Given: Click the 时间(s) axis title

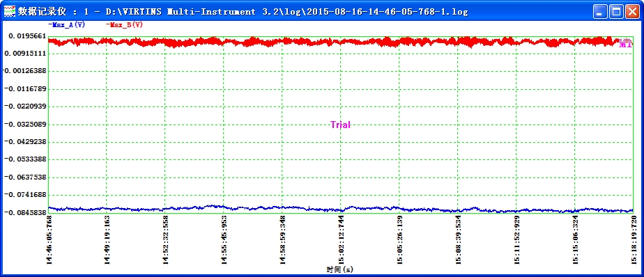Looking at the screenshot, I should click(x=340, y=269).
